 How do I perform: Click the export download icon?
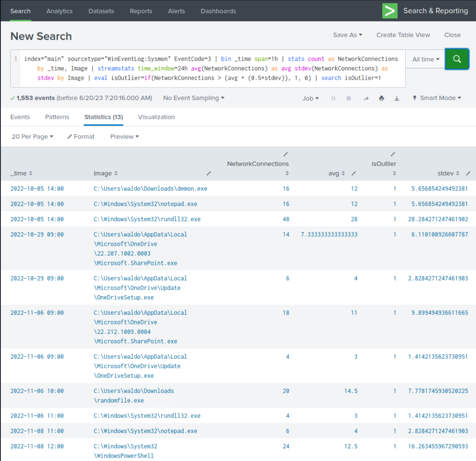tap(397, 98)
